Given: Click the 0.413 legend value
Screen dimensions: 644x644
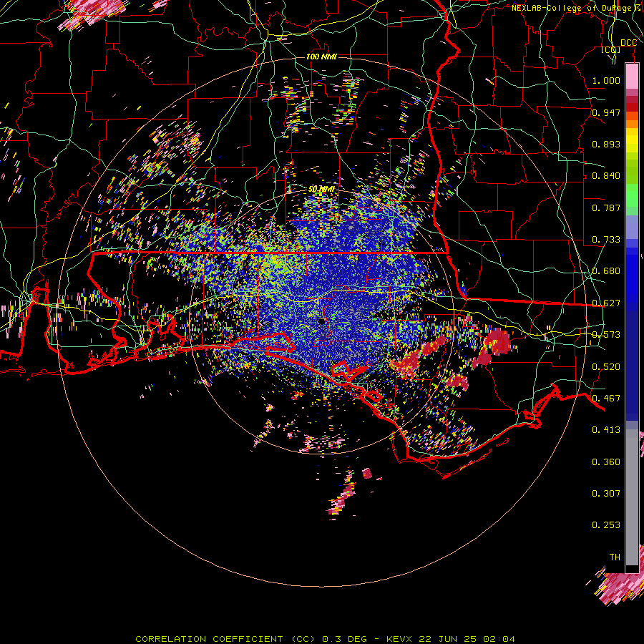Looking at the screenshot, I should 606,429.
